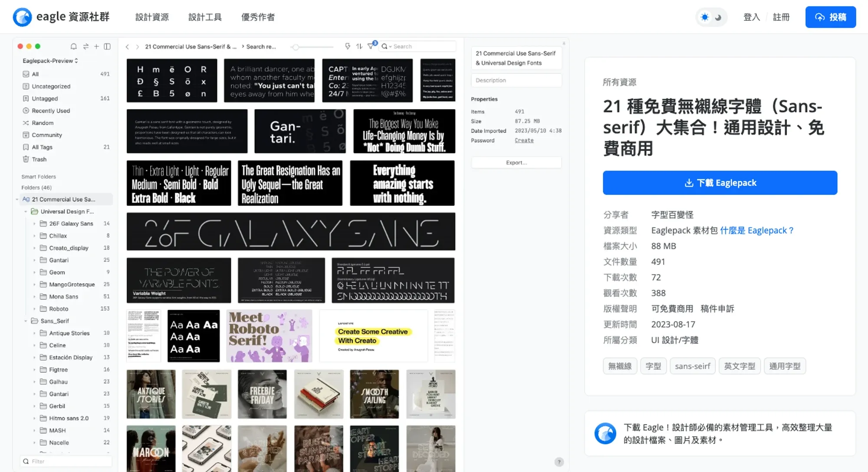Open the FREEBIE FRIDAY thumbnail
Screen dimensions: 868x472
click(x=262, y=394)
